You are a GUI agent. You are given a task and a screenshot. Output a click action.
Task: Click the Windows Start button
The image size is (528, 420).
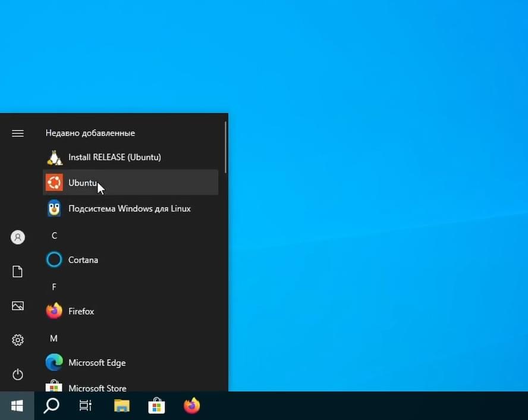click(17, 406)
